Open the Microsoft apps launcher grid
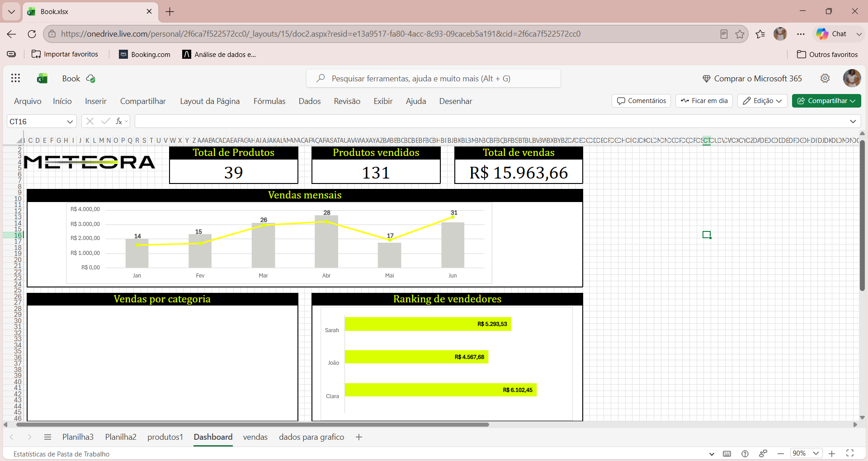The image size is (868, 461). (15, 78)
